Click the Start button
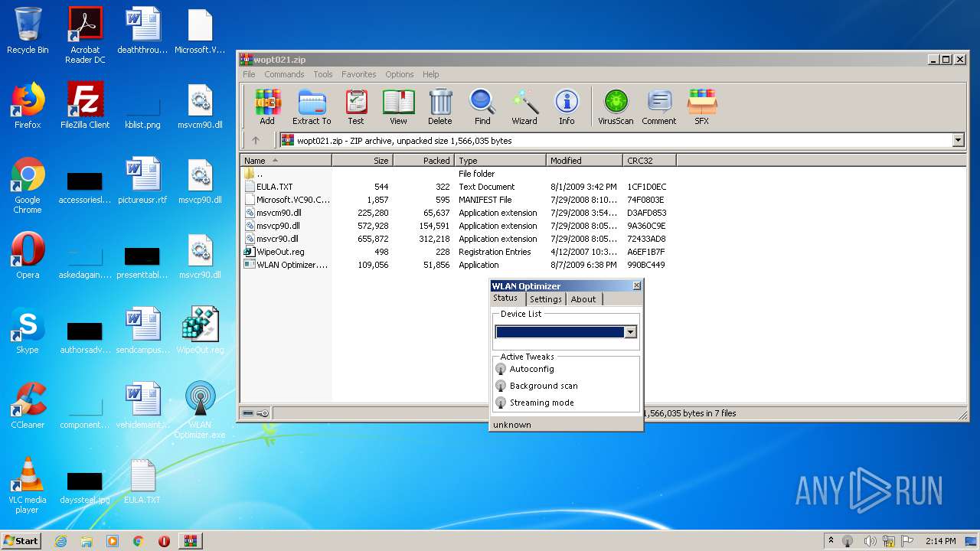This screenshot has height=551, width=980. coord(21,540)
